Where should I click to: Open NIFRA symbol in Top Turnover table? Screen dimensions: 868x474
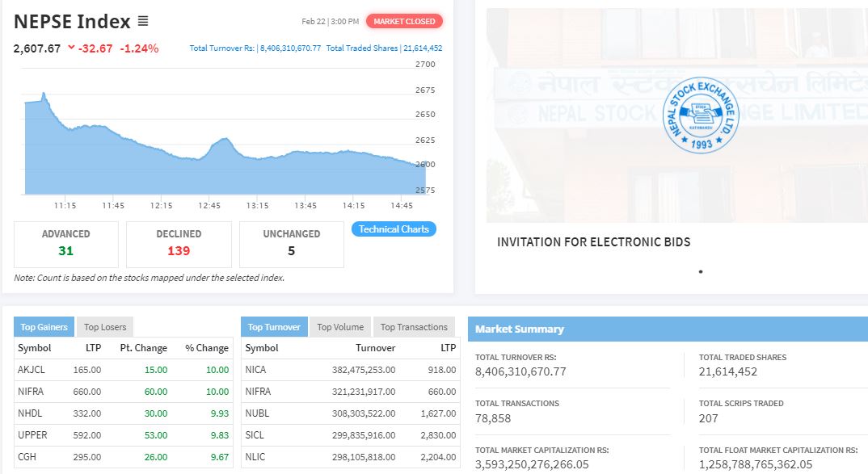tap(258, 391)
